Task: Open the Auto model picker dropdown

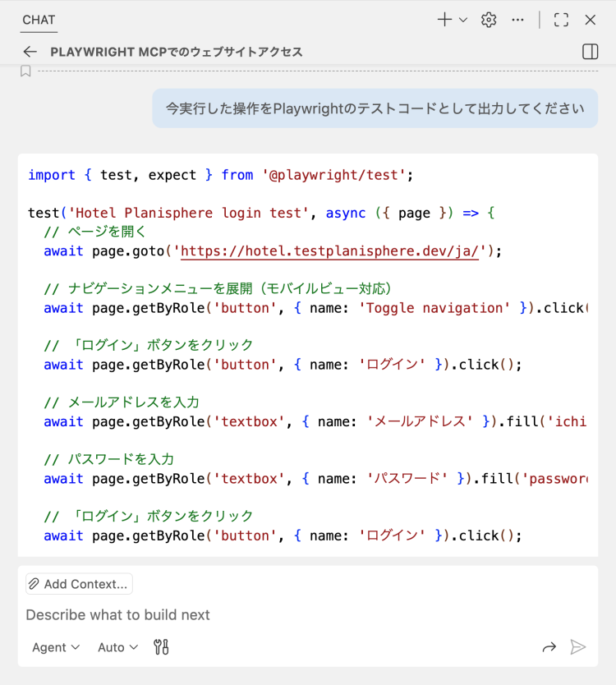Action: (x=118, y=647)
